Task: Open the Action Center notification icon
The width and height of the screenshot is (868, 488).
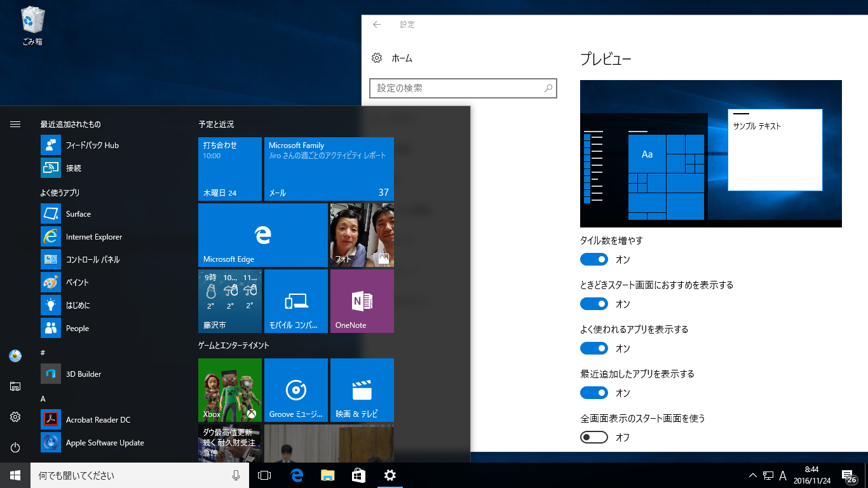Action: tap(848, 476)
